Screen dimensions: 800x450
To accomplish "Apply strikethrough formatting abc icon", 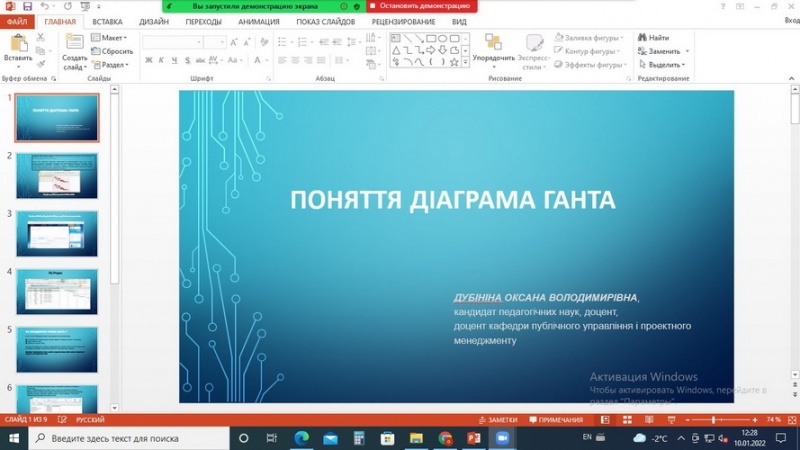I will coord(201,60).
